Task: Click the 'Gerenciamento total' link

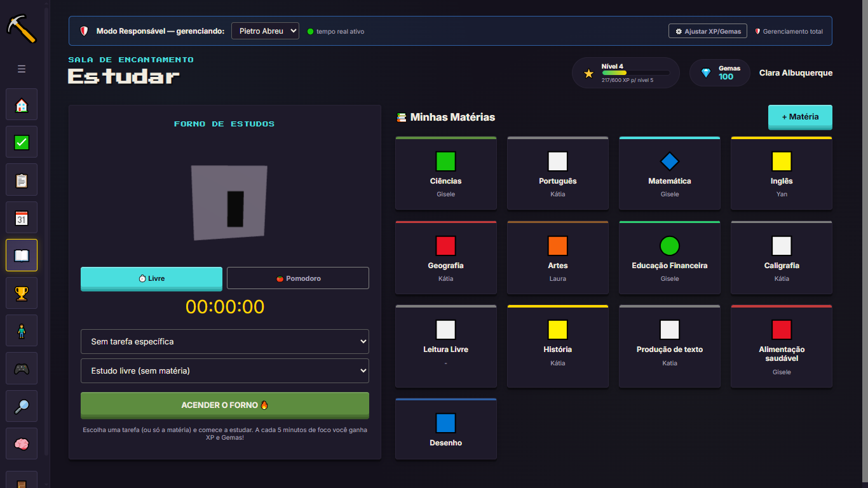Action: tap(789, 31)
